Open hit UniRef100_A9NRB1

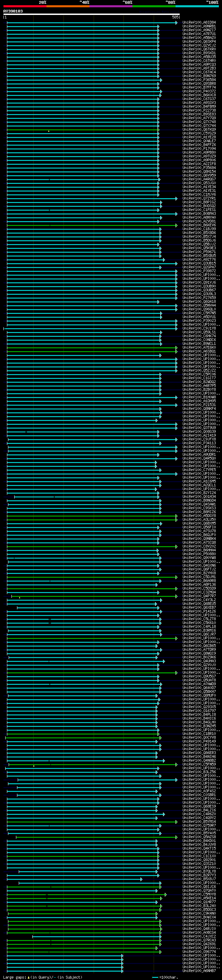click(x=199, y=26)
